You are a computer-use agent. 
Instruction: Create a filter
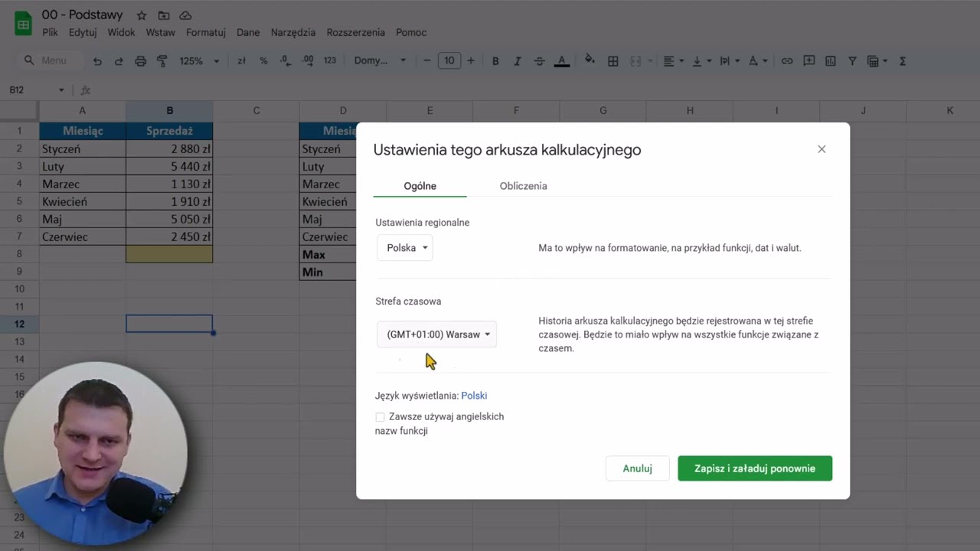point(852,61)
